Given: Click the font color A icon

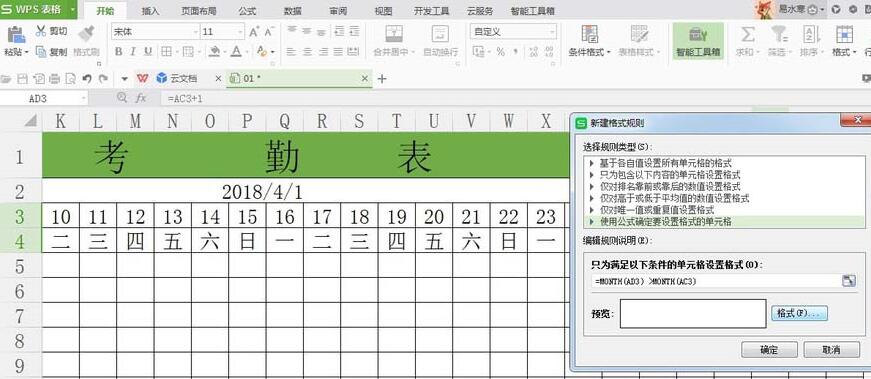Looking at the screenshot, I should tap(236, 52).
